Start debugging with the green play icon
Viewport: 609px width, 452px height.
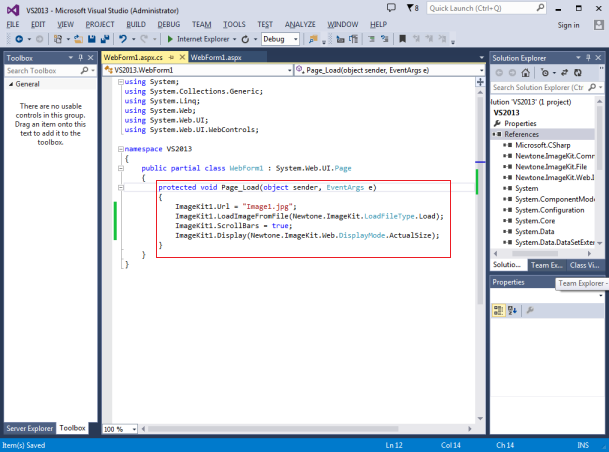point(170,39)
